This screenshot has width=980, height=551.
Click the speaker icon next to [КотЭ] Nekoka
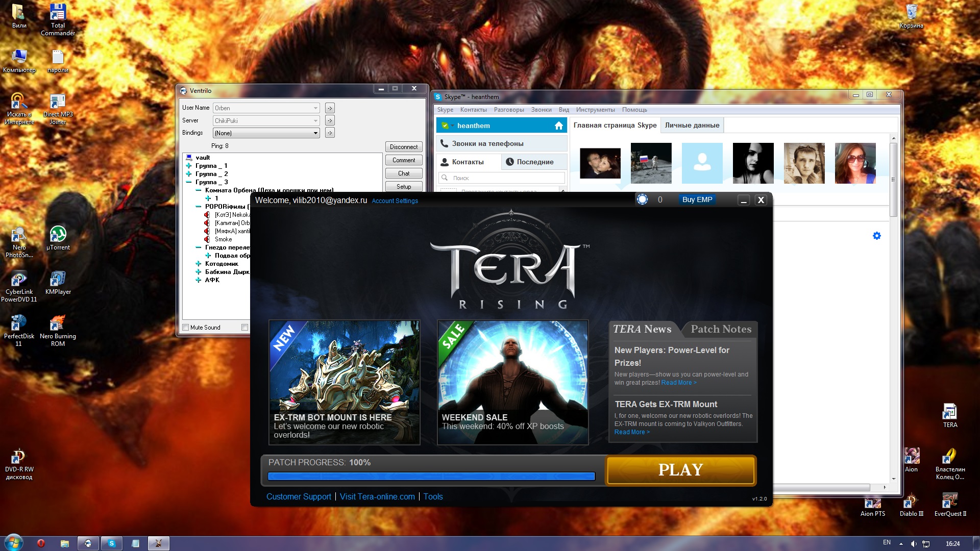[x=207, y=215]
